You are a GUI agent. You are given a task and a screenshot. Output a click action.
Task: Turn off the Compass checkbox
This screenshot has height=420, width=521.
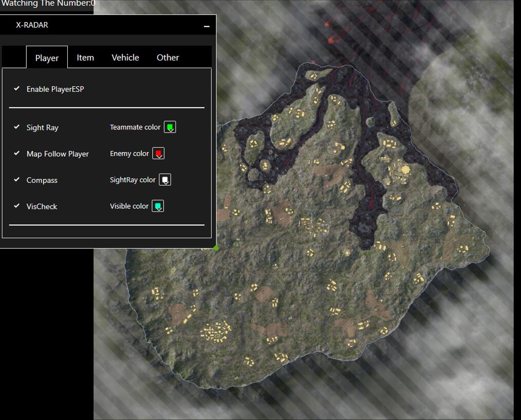click(x=16, y=180)
